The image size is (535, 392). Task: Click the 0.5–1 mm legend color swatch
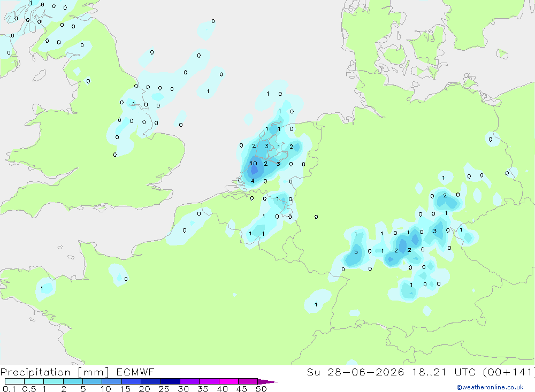[34, 381]
